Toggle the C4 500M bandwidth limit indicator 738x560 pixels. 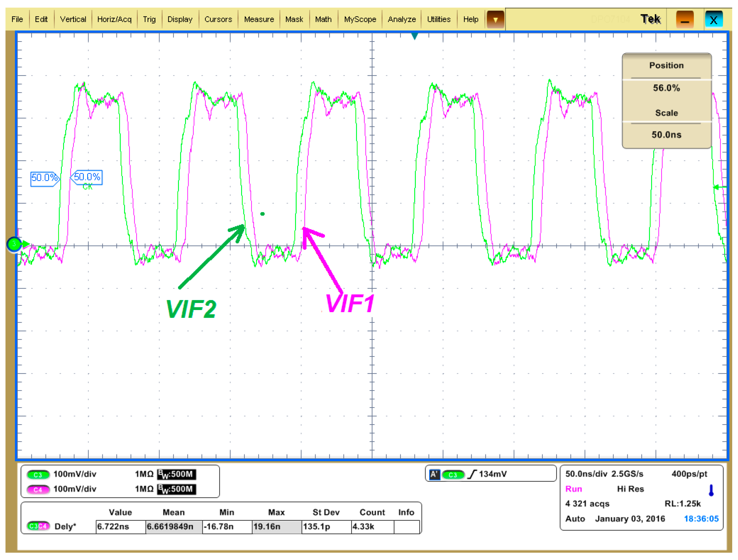click(176, 489)
